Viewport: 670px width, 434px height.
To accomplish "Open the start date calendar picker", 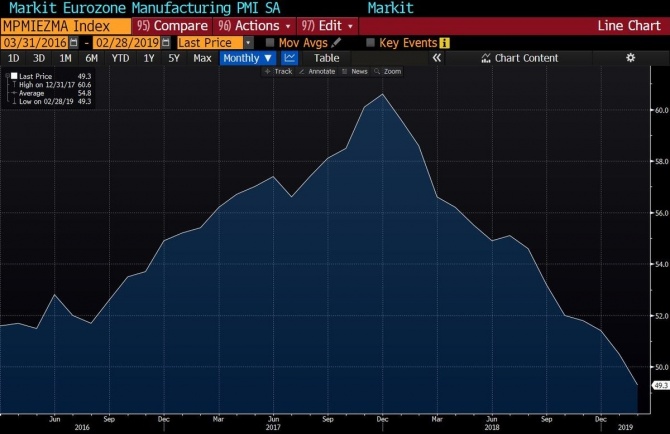I will [x=73, y=43].
